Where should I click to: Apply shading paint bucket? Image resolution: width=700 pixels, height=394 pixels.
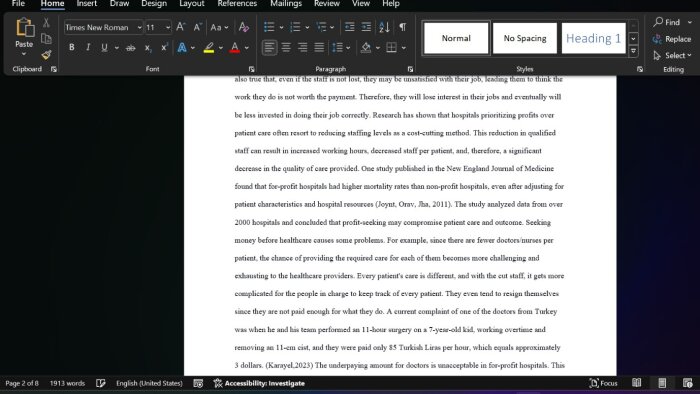pyautogui.click(x=366, y=47)
